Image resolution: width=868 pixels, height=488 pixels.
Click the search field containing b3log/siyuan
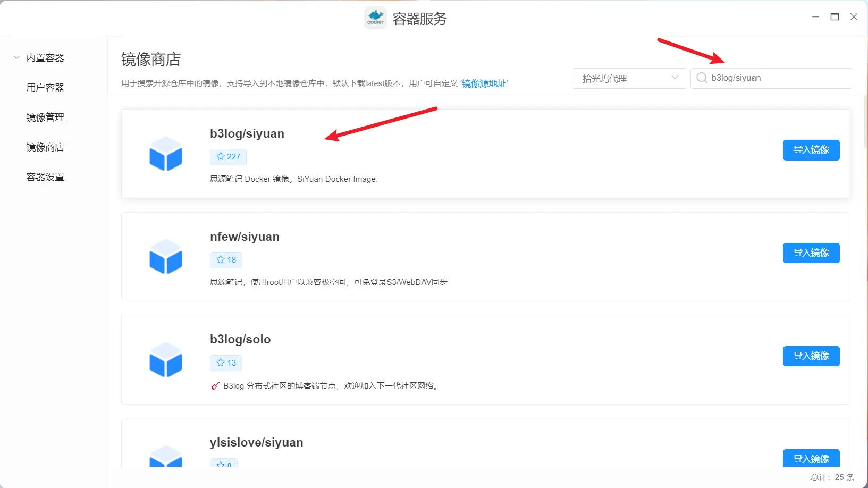771,78
